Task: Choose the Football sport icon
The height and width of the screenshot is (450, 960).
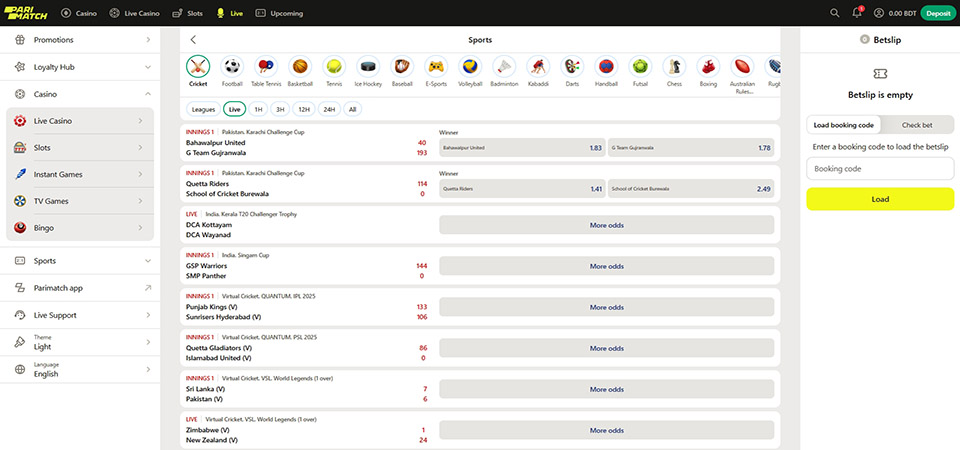Action: (x=232, y=66)
